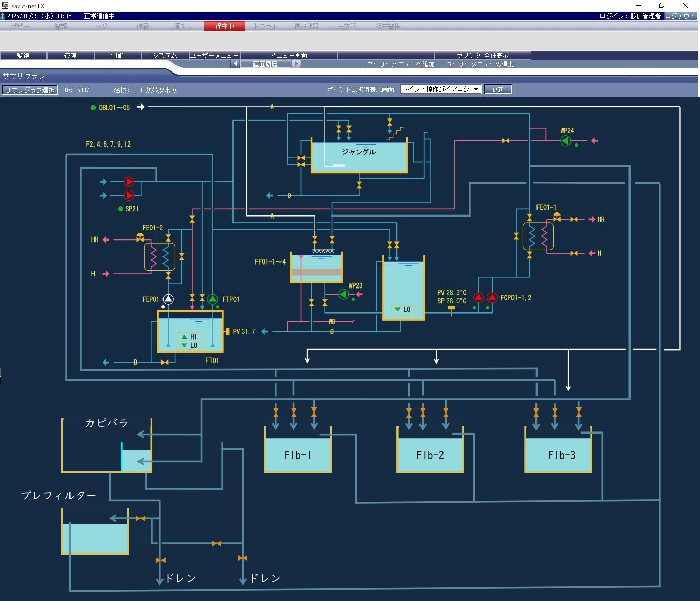Select the left FCP01-1 red pump
This screenshot has height=601, width=700.
click(x=478, y=297)
